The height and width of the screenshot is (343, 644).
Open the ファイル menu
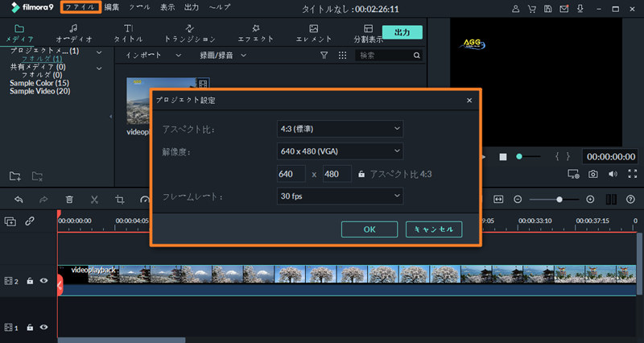click(80, 7)
